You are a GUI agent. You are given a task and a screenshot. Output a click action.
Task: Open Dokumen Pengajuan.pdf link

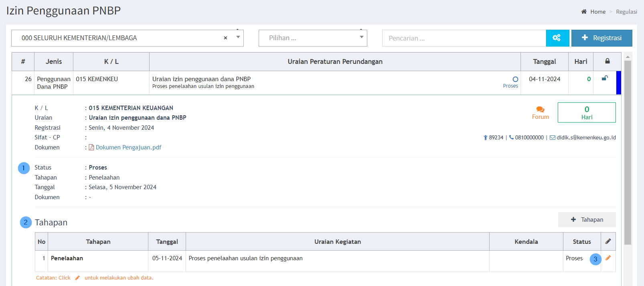point(128,147)
